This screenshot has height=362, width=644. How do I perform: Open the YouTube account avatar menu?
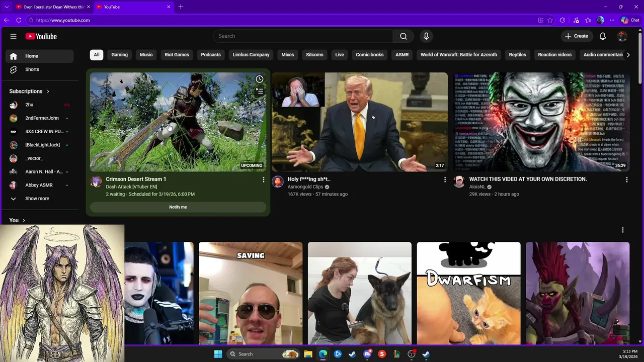pos(622,36)
